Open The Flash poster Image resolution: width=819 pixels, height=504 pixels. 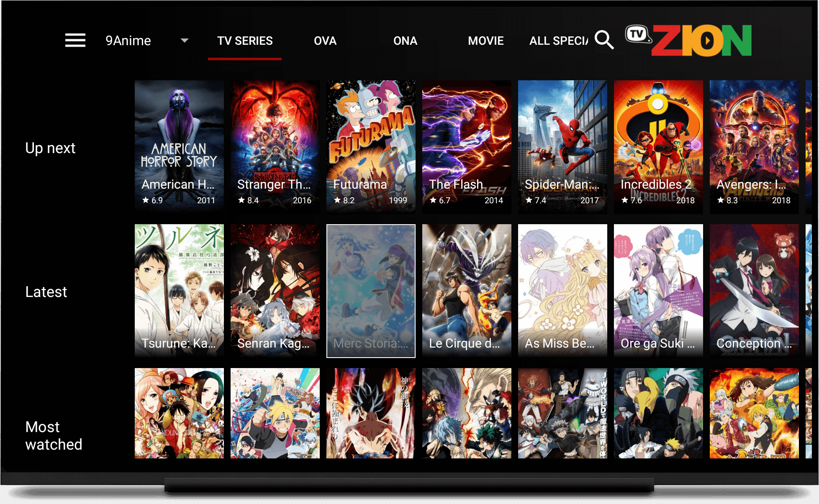click(467, 147)
